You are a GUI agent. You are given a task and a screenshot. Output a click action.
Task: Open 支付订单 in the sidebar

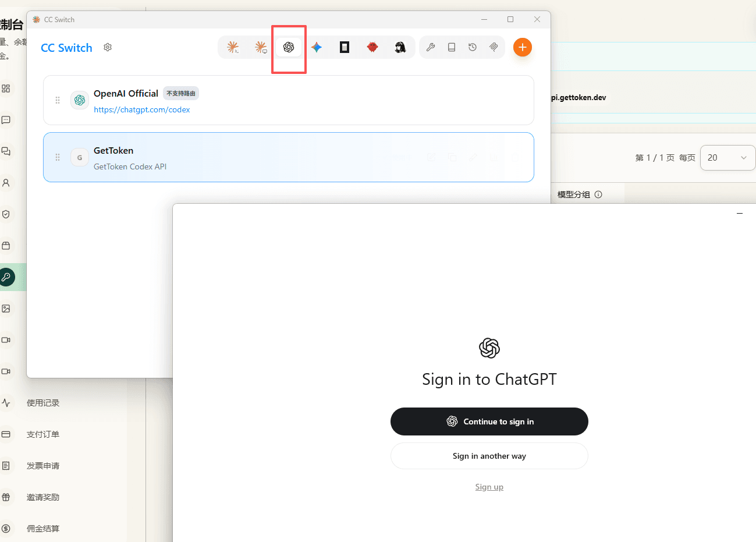(x=43, y=434)
